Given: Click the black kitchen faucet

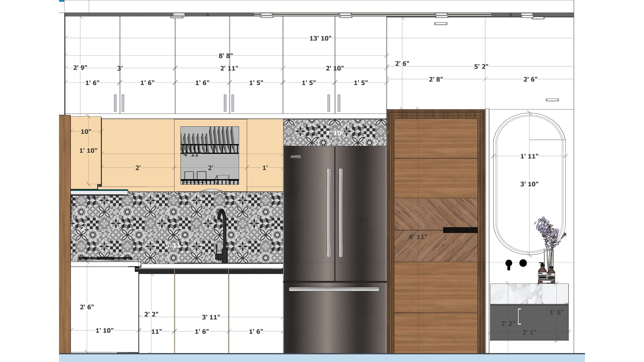Looking at the screenshot, I should (x=222, y=236).
